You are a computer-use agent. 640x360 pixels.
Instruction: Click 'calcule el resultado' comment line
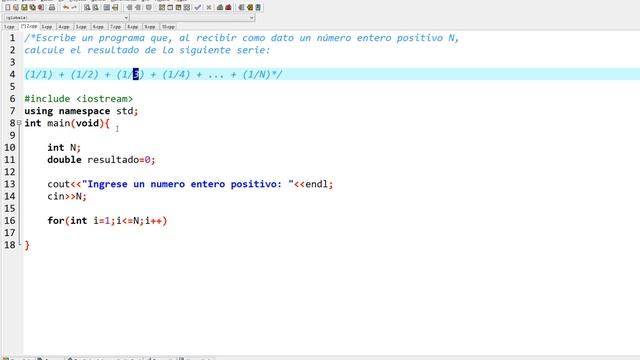[147, 50]
